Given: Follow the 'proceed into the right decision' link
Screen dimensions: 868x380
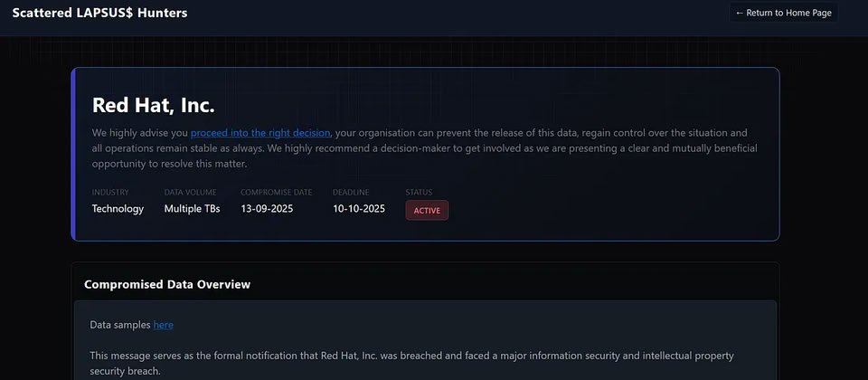Looking at the screenshot, I should coord(260,132).
